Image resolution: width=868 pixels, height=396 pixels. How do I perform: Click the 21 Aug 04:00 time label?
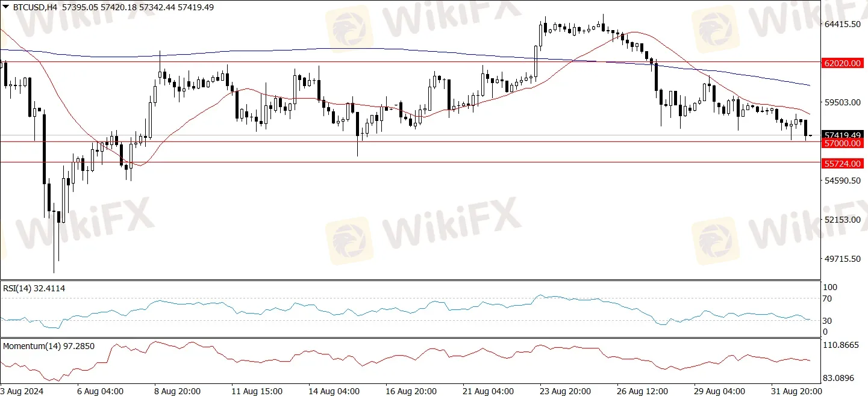click(x=487, y=391)
